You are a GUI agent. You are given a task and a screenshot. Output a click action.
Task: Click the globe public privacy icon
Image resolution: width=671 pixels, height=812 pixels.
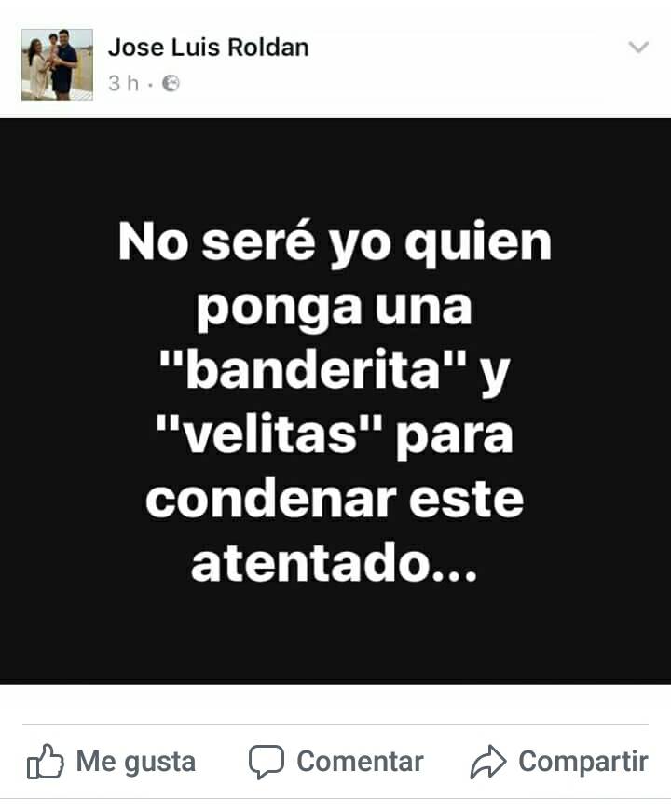[x=171, y=83]
